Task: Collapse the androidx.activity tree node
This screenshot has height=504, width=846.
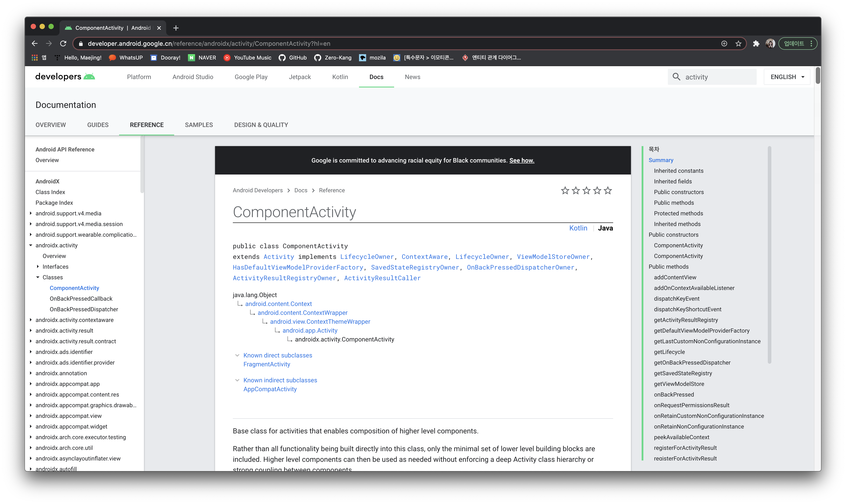Action: [x=31, y=245]
